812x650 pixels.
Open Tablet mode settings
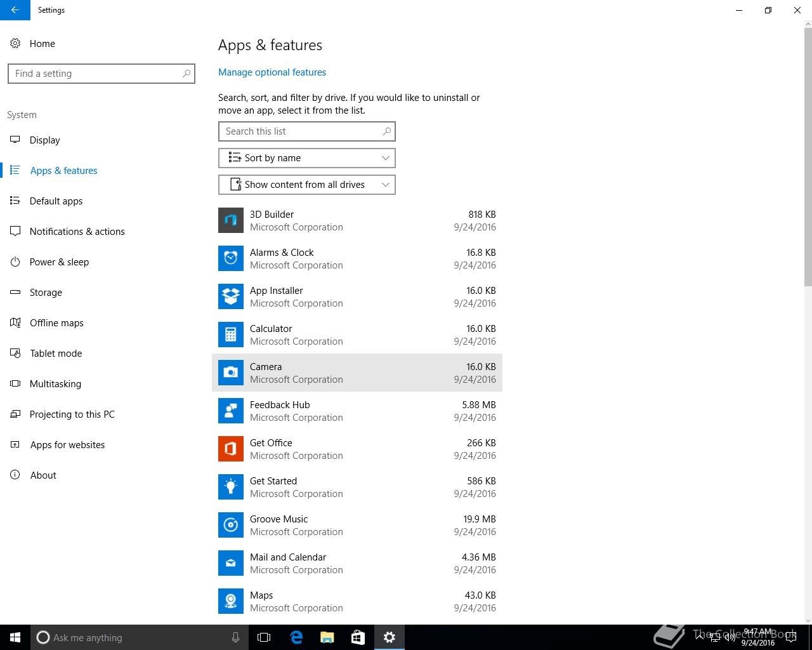(x=56, y=353)
